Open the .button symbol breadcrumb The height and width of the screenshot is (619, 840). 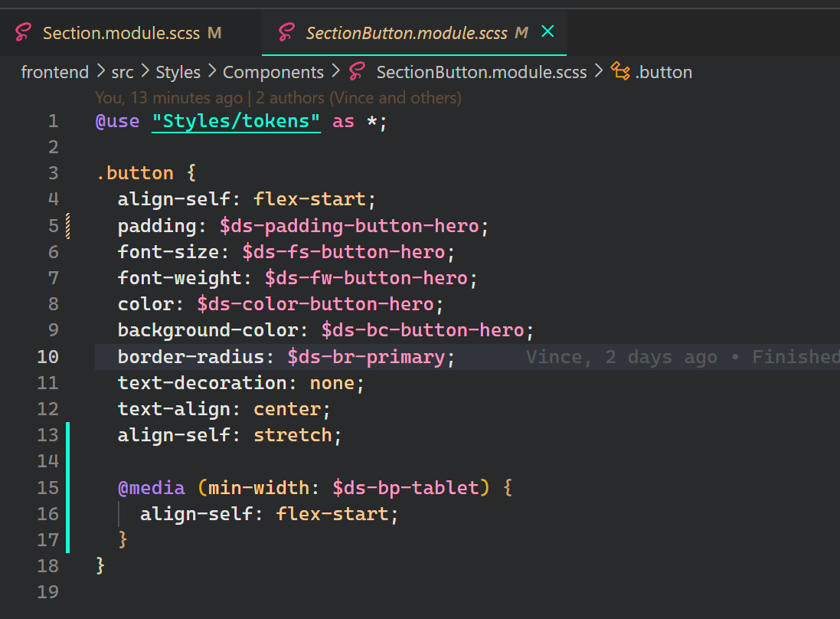click(x=664, y=72)
